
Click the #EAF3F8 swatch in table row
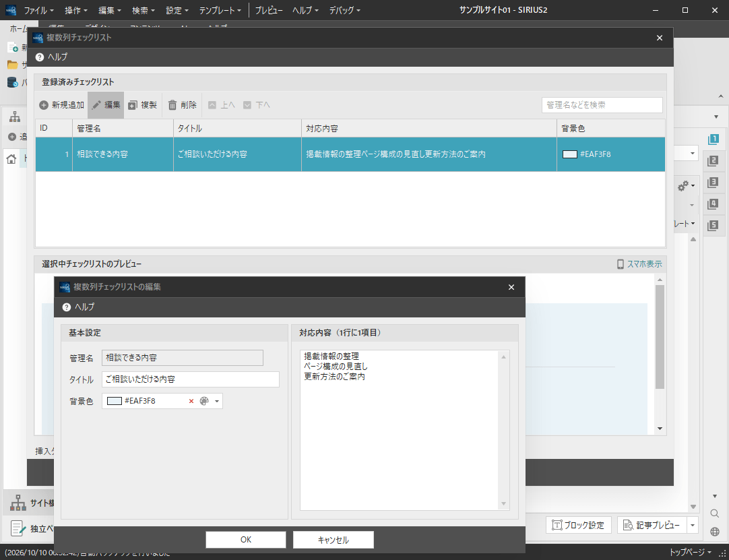tap(569, 154)
